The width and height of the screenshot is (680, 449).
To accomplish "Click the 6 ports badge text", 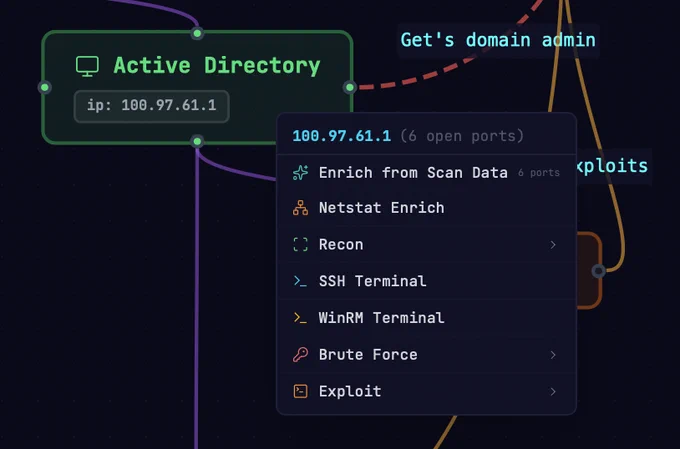I will [x=539, y=173].
